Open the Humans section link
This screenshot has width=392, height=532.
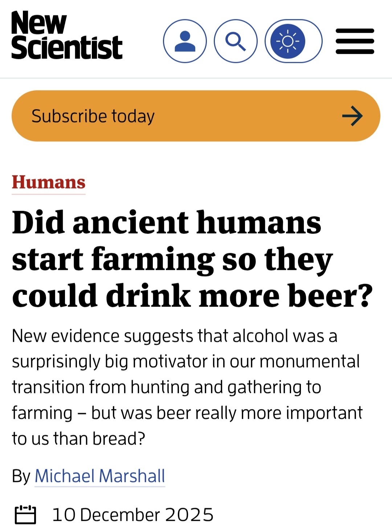tap(49, 182)
